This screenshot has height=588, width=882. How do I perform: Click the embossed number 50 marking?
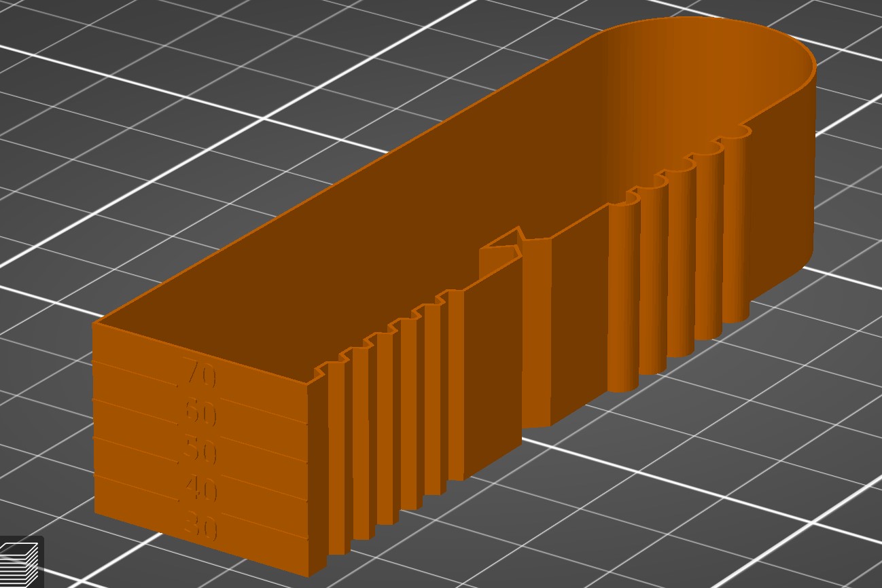pos(200,450)
